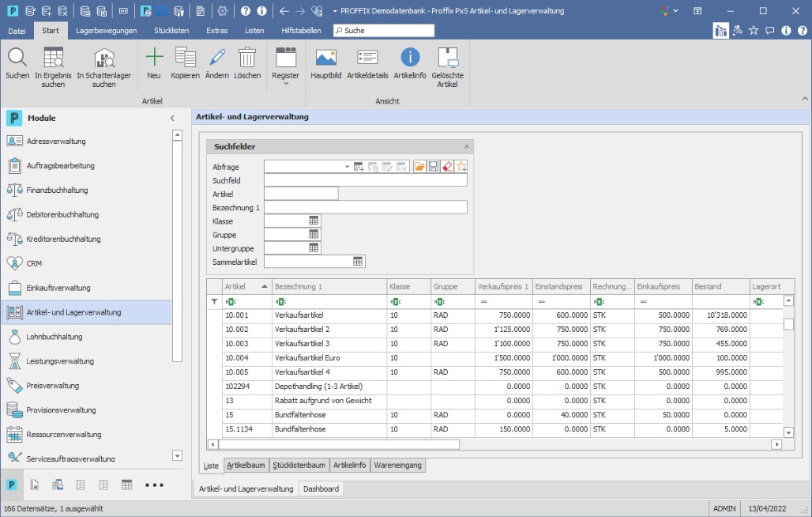This screenshot has width=812, height=517.
Task: Open the window title dropdown arrow
Action: [x=335, y=11]
